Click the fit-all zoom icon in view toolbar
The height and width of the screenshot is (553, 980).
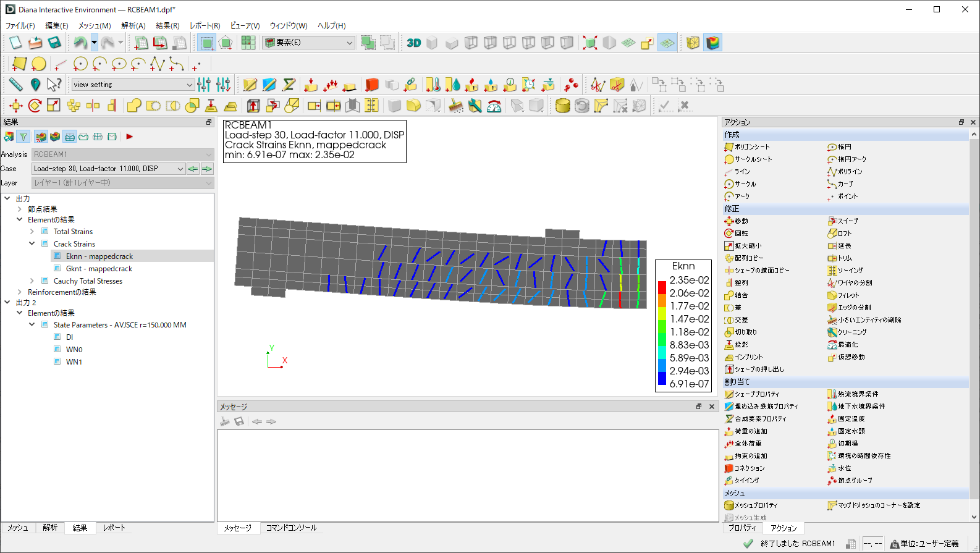pyautogui.click(x=589, y=43)
